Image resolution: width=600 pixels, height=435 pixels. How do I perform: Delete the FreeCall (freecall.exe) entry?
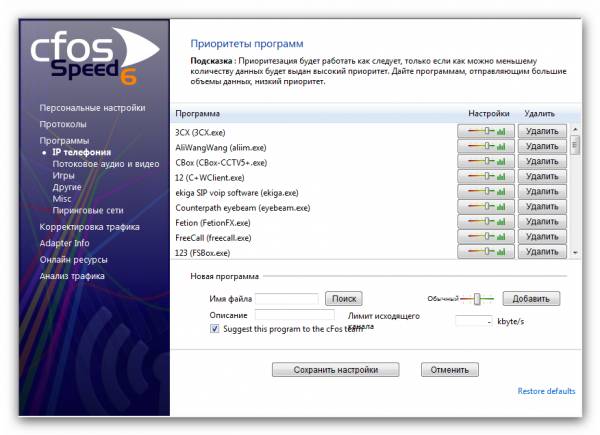[x=542, y=236]
